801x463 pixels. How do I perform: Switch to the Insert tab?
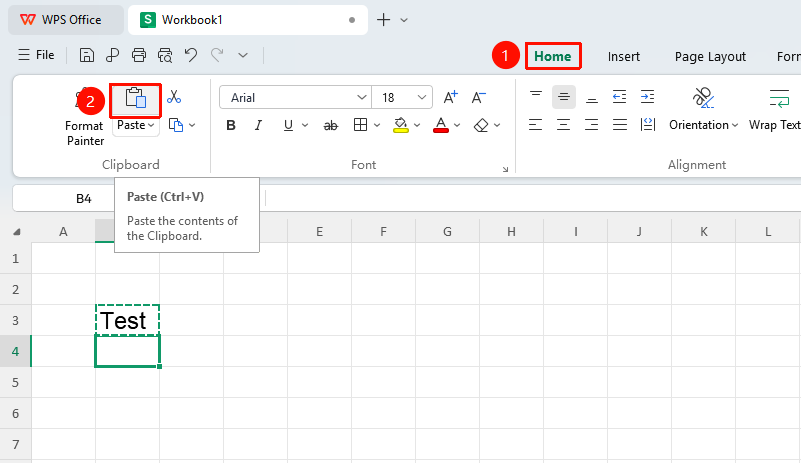[623, 57]
